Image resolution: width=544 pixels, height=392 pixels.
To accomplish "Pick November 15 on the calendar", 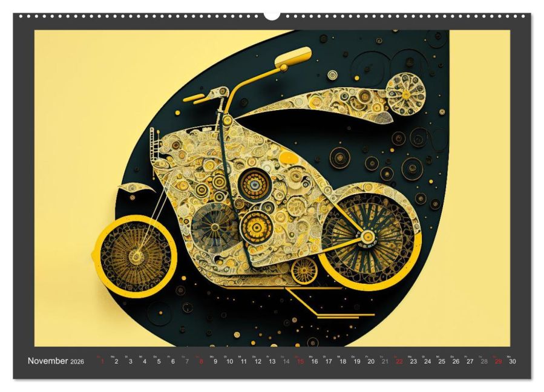I will click(x=300, y=362).
